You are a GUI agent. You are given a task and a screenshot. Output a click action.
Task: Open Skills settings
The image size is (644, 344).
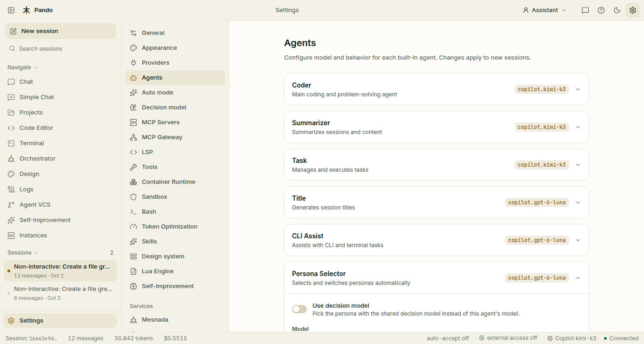175,242
